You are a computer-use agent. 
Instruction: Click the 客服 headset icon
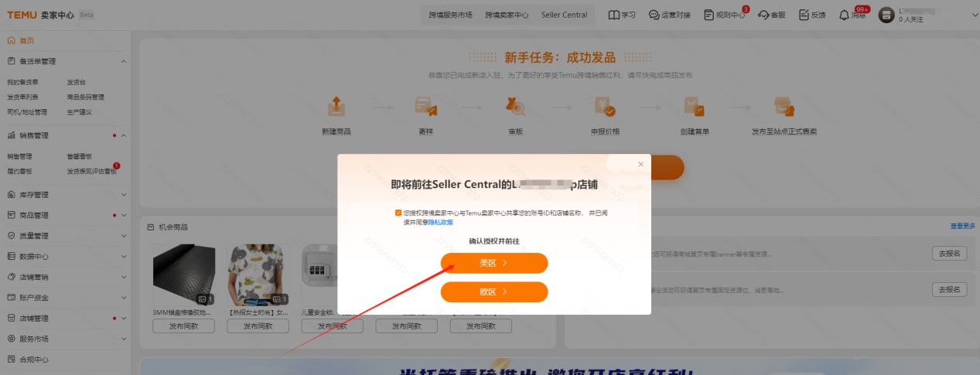pos(764,15)
